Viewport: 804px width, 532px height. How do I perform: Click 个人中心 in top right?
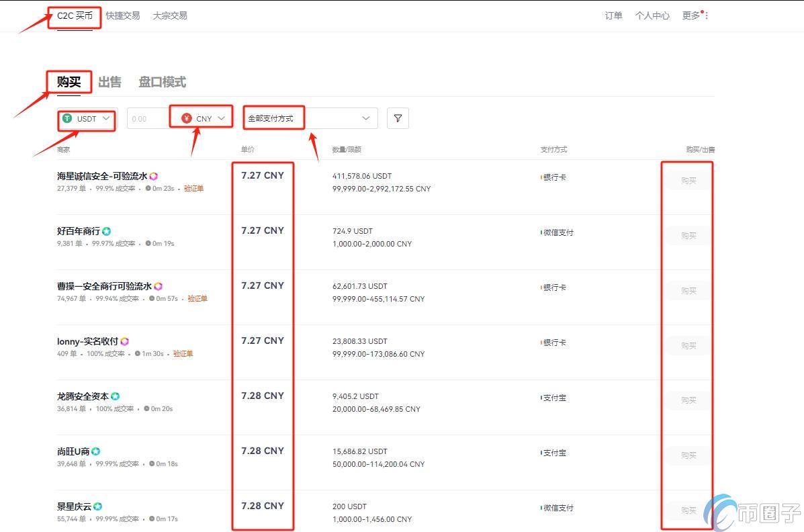[x=652, y=15]
